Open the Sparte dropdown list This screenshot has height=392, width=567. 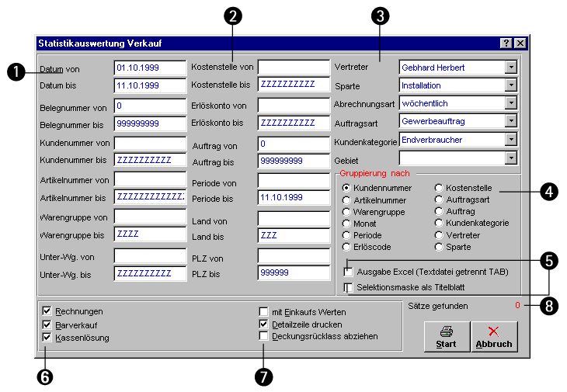(x=510, y=85)
